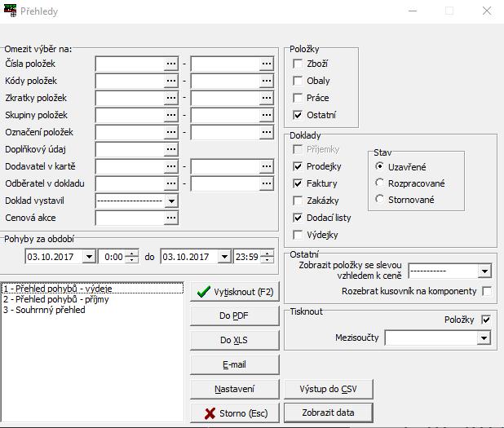Image resolution: width=504 pixels, height=428 pixels.
Task: Open the start date calendar dropdown
Action: click(x=89, y=257)
